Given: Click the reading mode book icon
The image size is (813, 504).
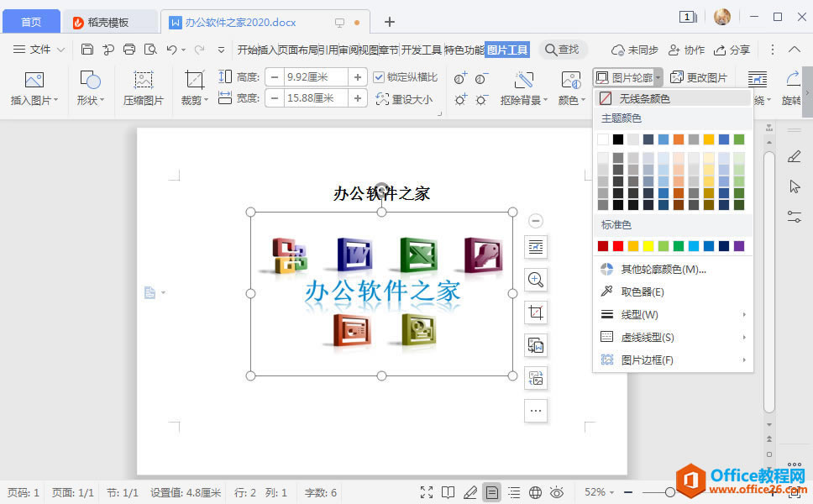Looking at the screenshot, I should tap(448, 492).
